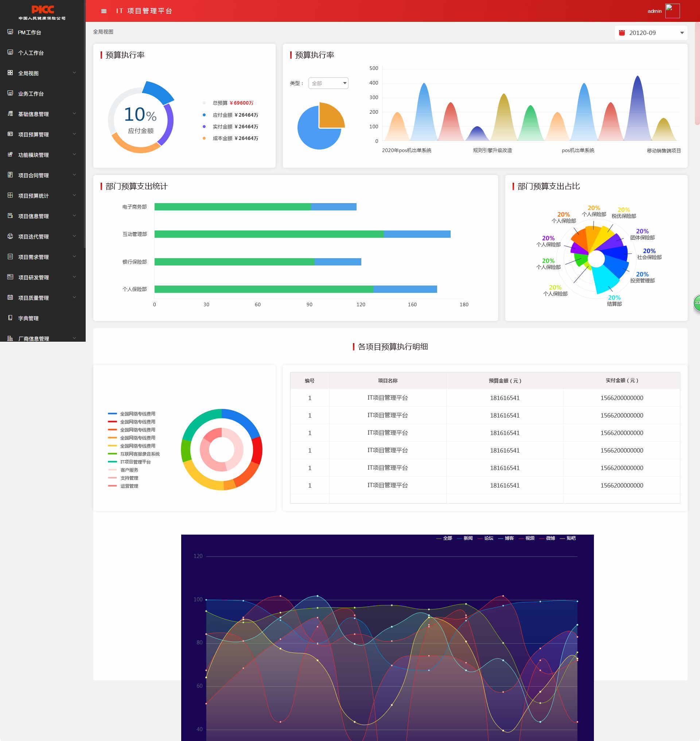Open the 类型 全部 dropdown

328,83
